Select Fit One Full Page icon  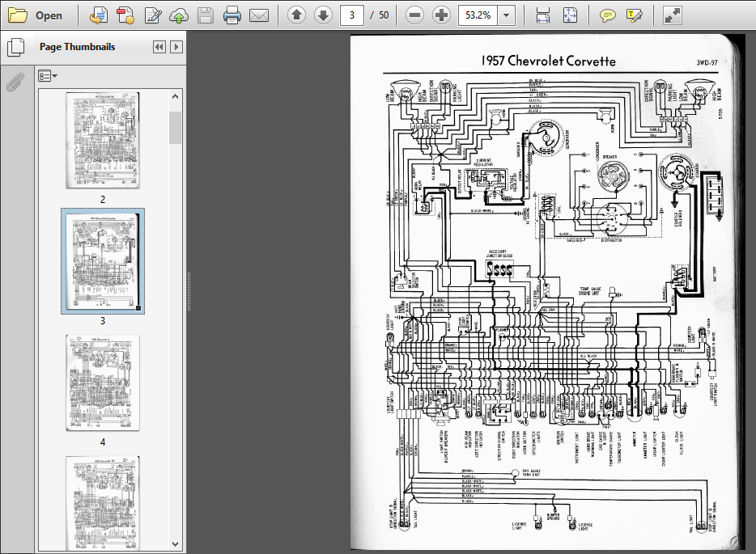coord(570,15)
